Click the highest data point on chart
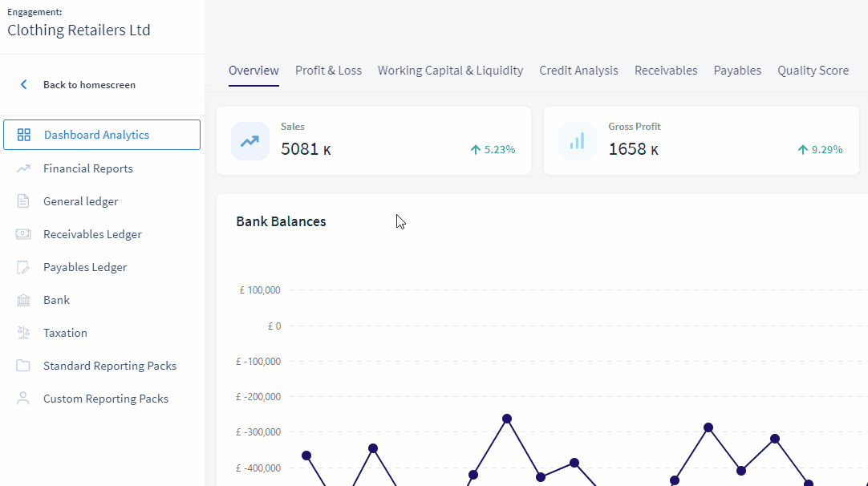 pos(507,419)
